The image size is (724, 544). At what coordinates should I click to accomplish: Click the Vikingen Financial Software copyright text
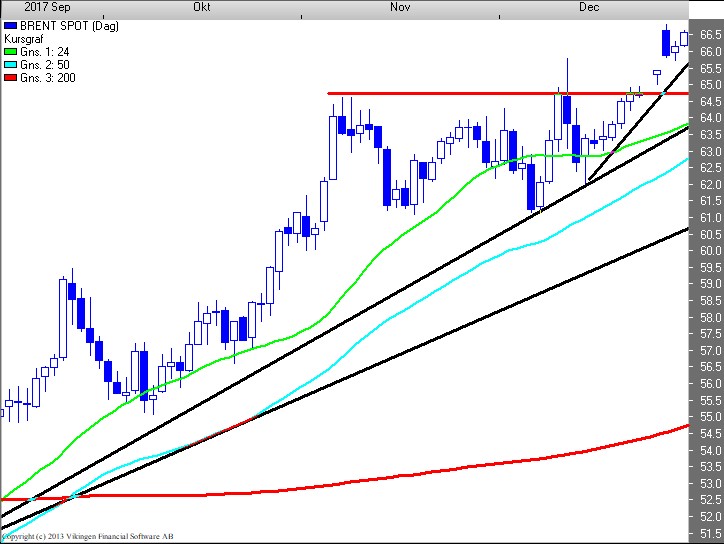coord(88,536)
